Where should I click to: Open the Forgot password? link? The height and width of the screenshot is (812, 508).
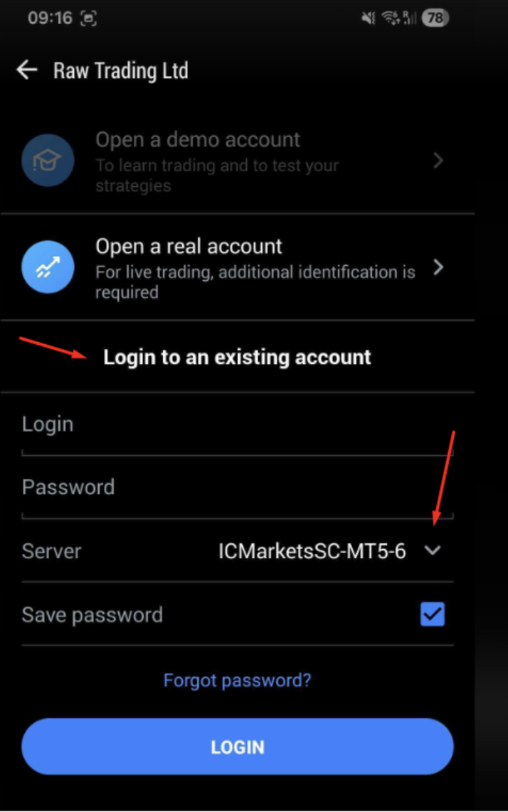point(238,680)
